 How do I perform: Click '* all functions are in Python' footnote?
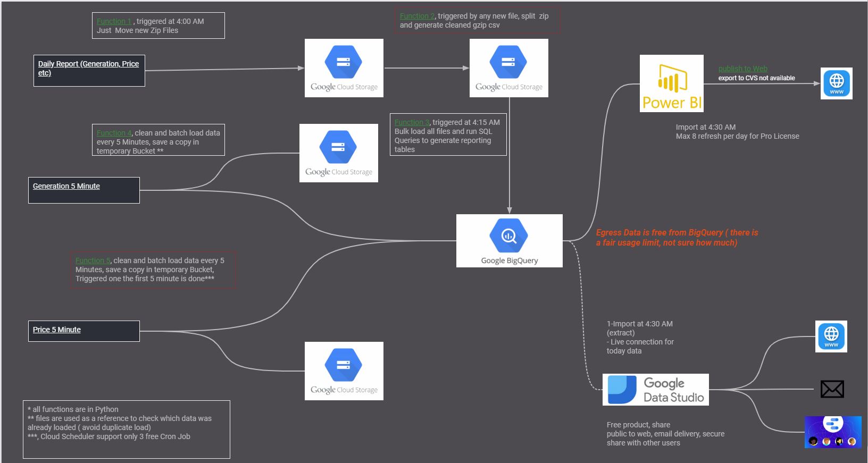(73, 409)
